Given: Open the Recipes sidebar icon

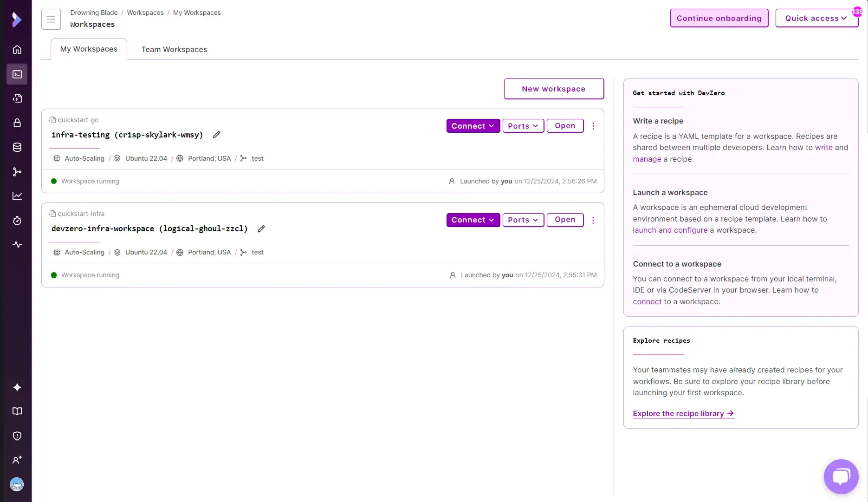Looking at the screenshot, I should pyautogui.click(x=17, y=98).
